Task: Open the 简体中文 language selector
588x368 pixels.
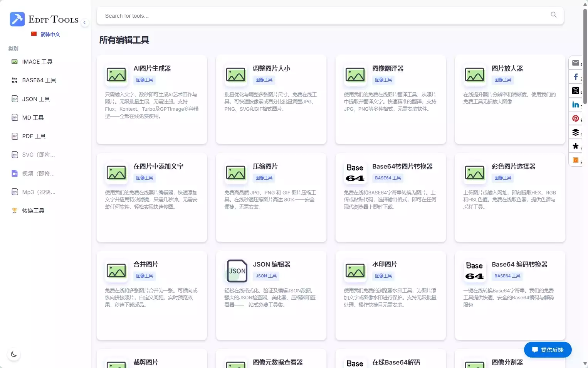Action: point(45,34)
